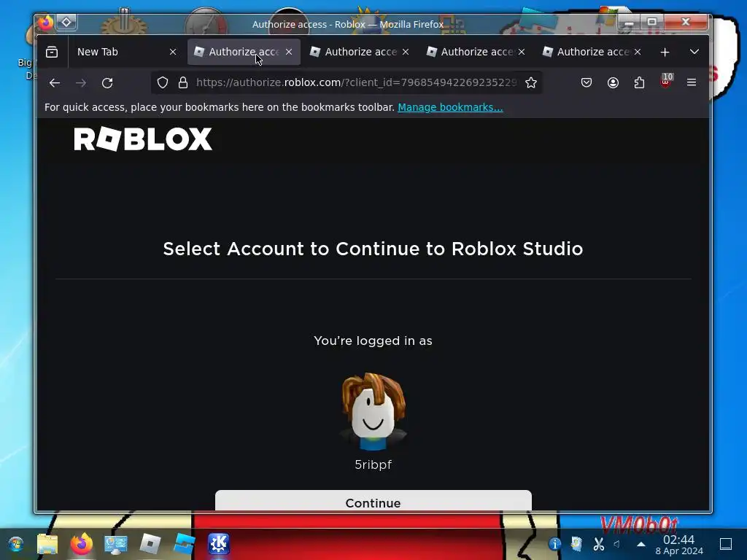
Task: Show desktop with corner button
Action: click(x=726, y=544)
